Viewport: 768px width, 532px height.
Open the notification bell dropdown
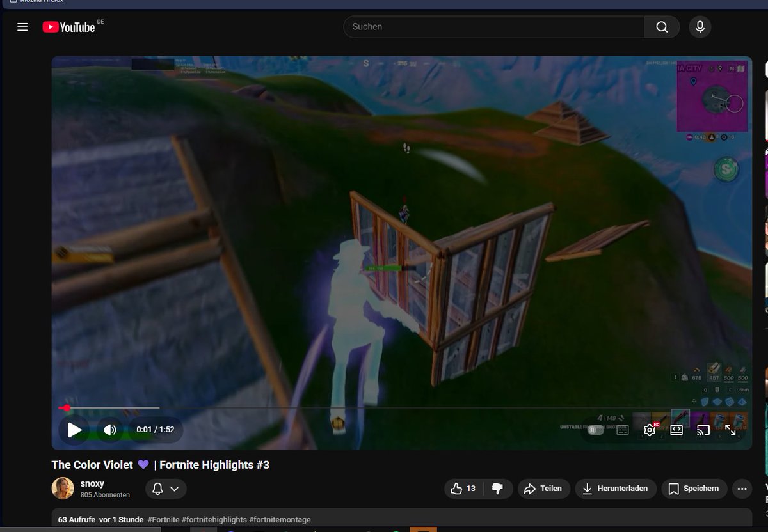click(x=166, y=489)
